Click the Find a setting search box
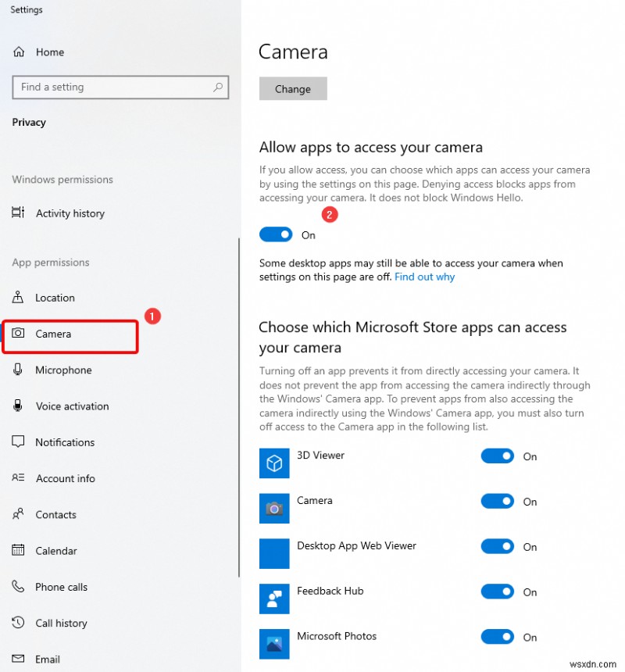 pyautogui.click(x=120, y=88)
